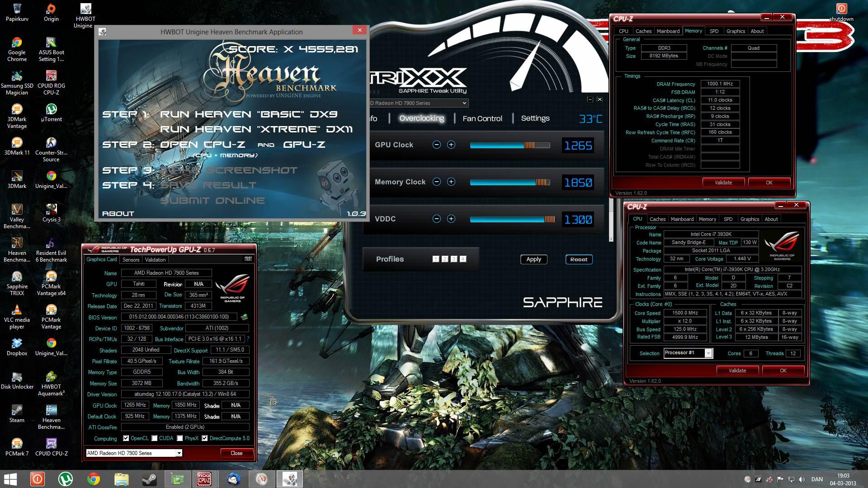Image resolution: width=868 pixels, height=488 pixels.
Task: Open CPUID ROG CPU-Z desktop icon
Action: point(51,82)
